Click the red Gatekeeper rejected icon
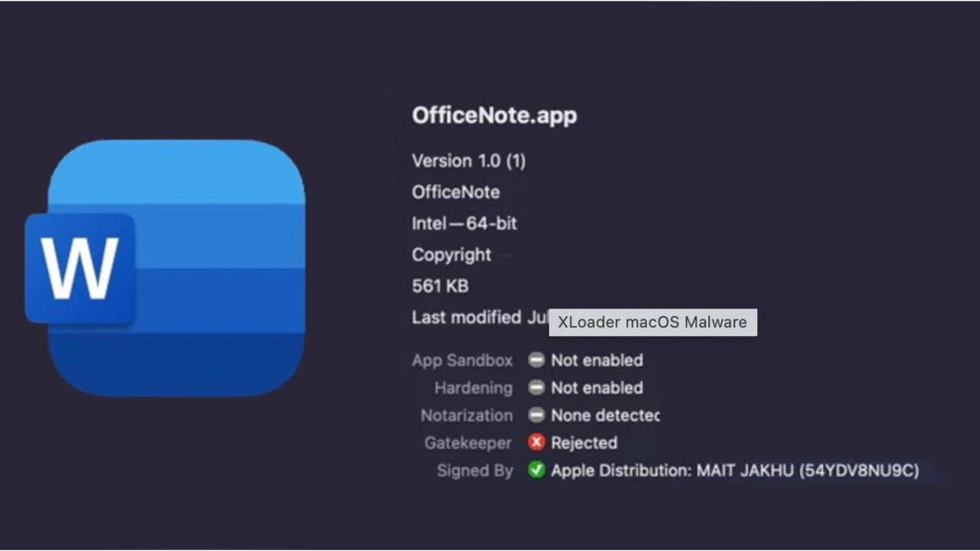 tap(536, 442)
